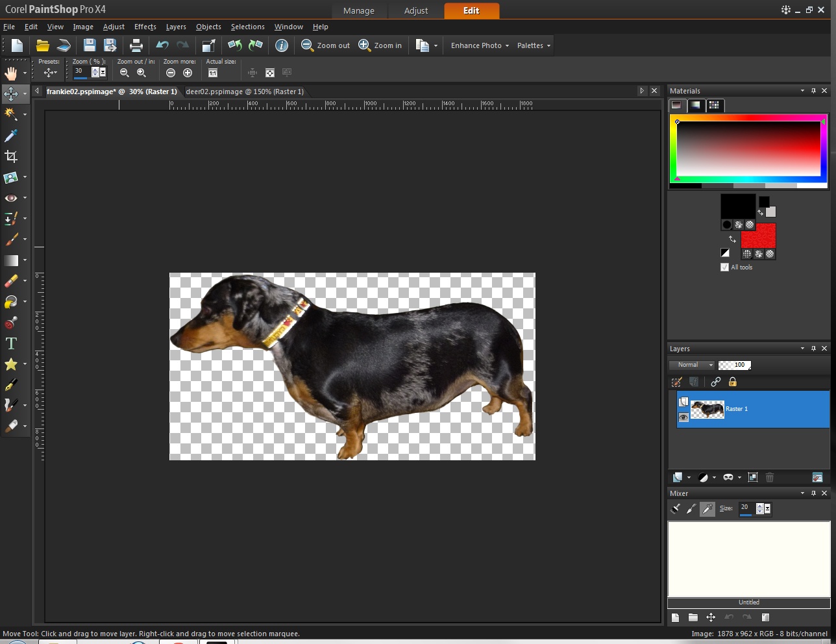Select the Dropper tool
The image size is (836, 644).
11,135
